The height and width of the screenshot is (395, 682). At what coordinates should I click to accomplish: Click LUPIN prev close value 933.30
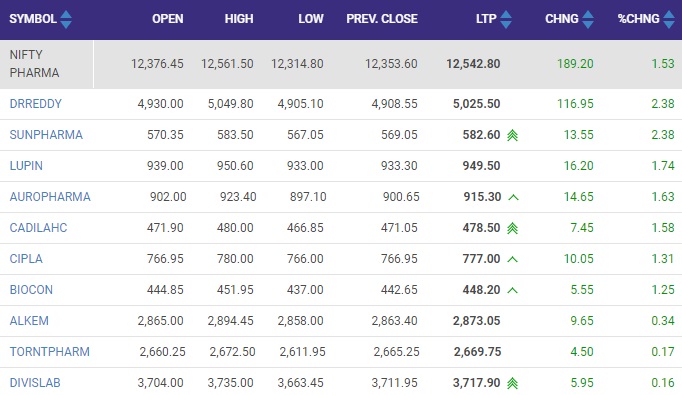click(x=399, y=166)
